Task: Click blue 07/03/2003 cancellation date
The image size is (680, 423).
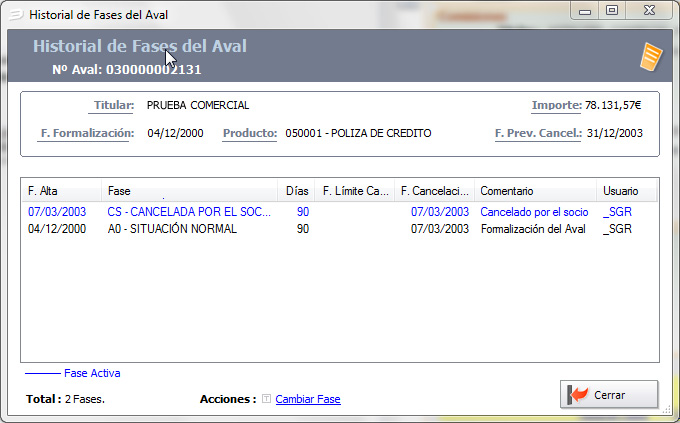Action: coord(440,212)
